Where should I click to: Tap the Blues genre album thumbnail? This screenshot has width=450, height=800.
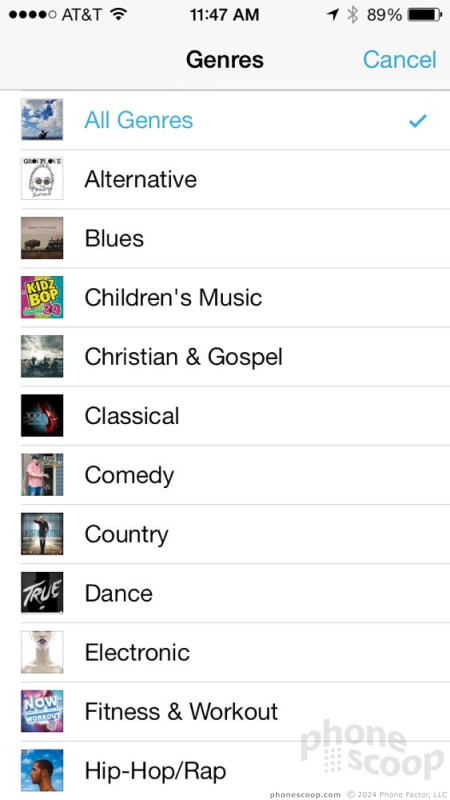pyautogui.click(x=42, y=238)
